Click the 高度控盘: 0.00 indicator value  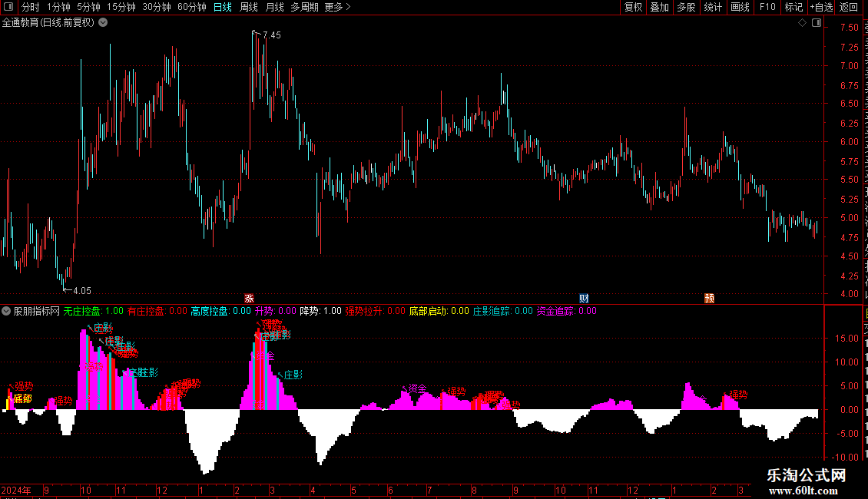point(221,311)
